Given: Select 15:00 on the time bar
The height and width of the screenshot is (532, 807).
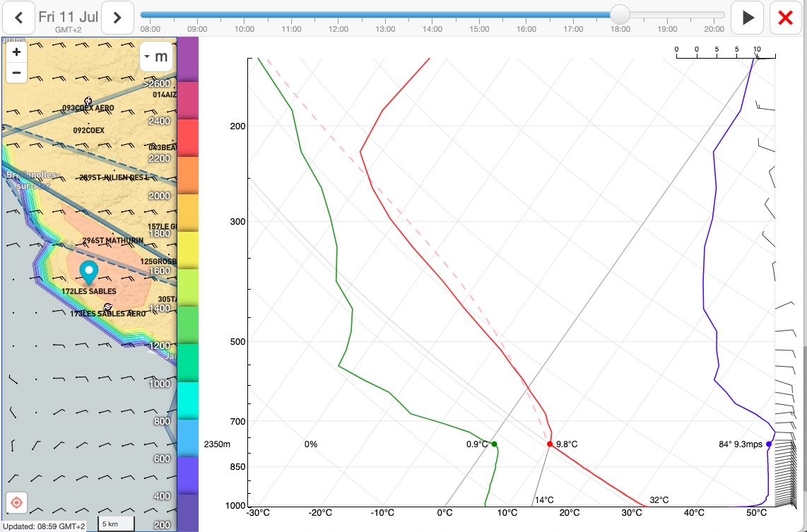Looking at the screenshot, I should [479, 15].
